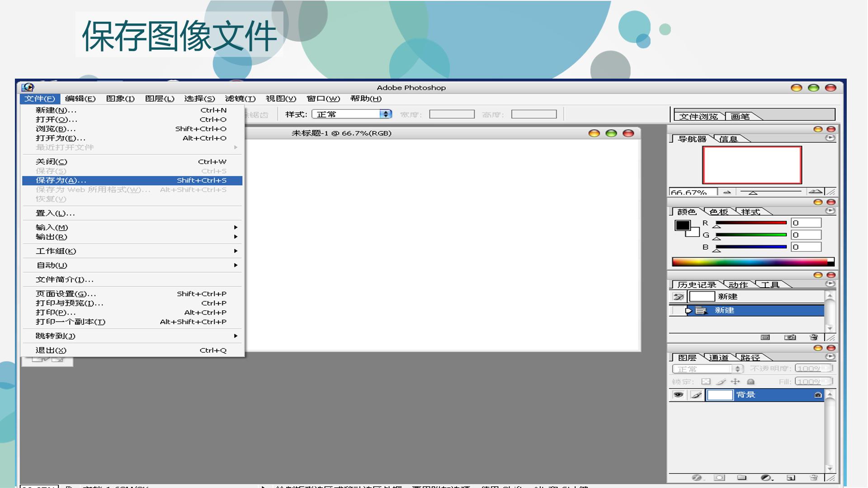Choose 打开(O)... in the file menu
The image size is (868, 488).
[132, 119]
